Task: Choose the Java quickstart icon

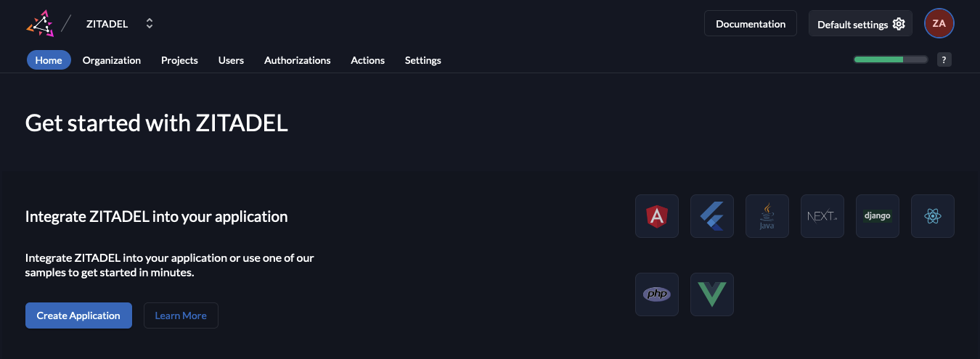Action: [767, 216]
